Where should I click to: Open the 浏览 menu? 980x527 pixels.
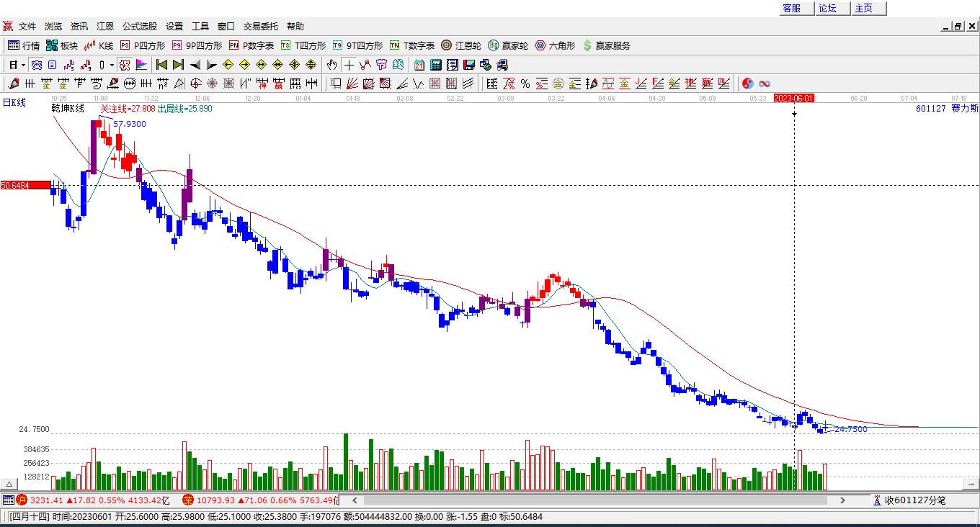53,27
